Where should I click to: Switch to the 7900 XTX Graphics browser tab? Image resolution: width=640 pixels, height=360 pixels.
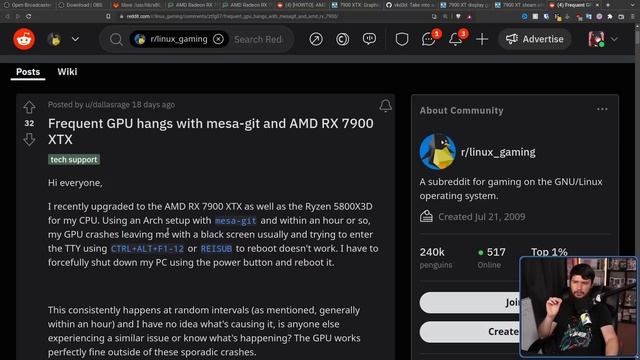click(356, 5)
